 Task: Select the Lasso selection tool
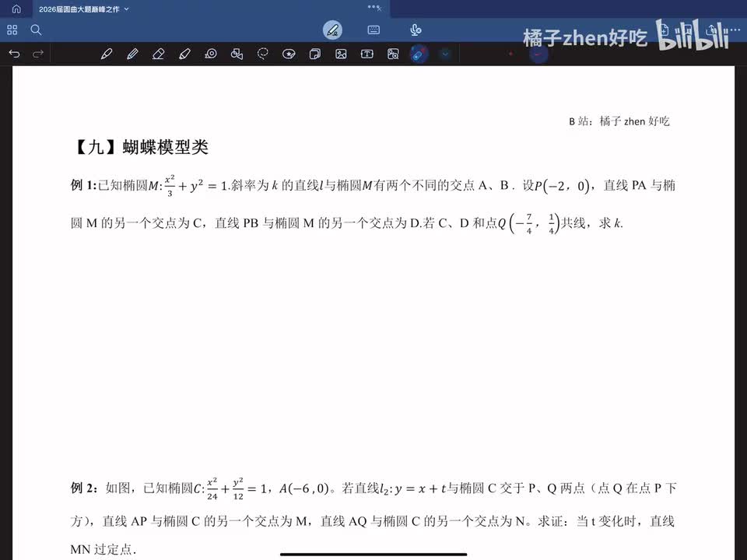coord(262,54)
